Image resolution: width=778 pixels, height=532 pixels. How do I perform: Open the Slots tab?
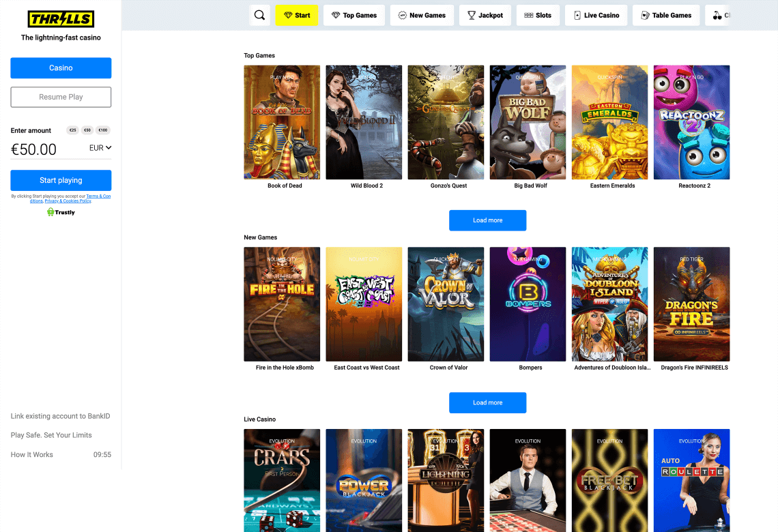(538, 16)
